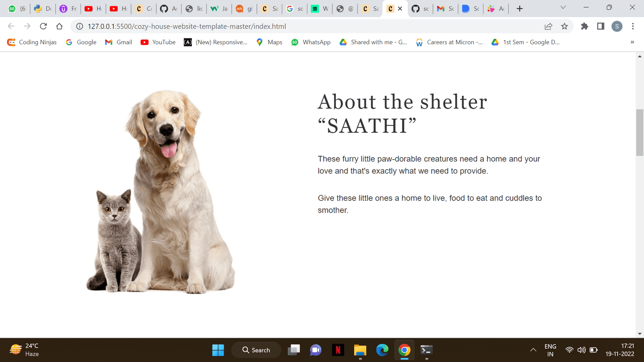Click the Chrome taskbar icon
This screenshot has height=362, width=644.
click(x=404, y=350)
